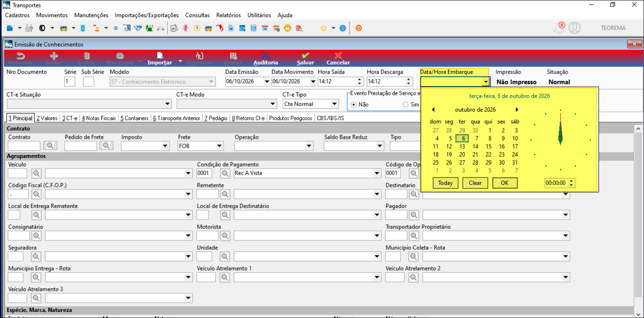644x318 pixels.
Task: Click the orange power icon
Action: click(x=359, y=28)
